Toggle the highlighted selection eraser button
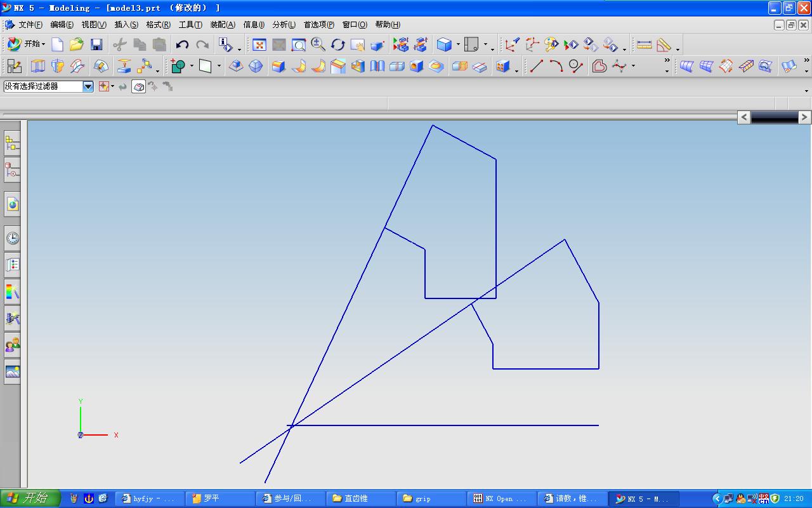The width and height of the screenshot is (812, 508). pos(139,87)
